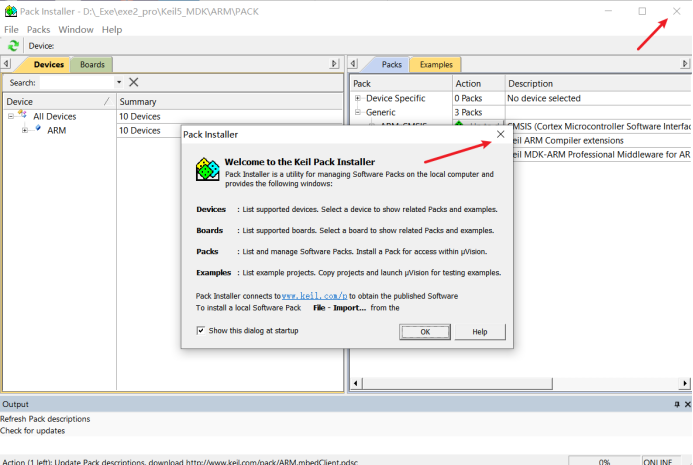Click the Keil dice logo in the dialog
The image size is (693, 465).
[x=207, y=169]
